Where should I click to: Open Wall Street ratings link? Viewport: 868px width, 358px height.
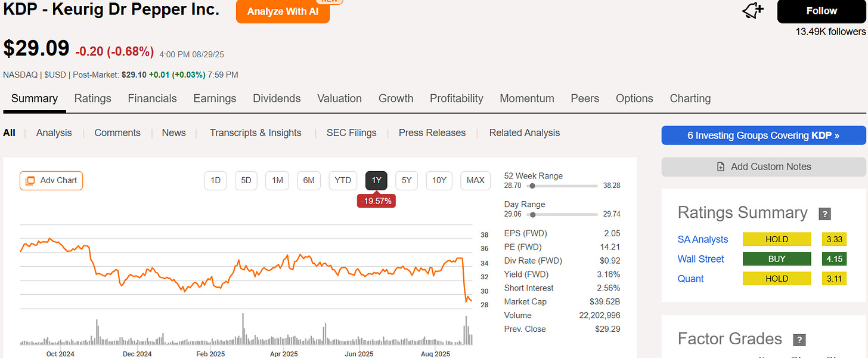point(701,259)
